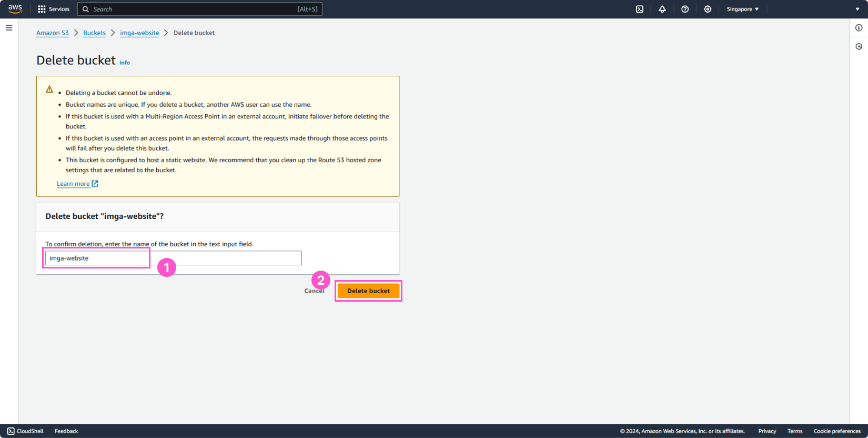
Task: Click the warning triangle icon in alert box
Action: click(49, 89)
